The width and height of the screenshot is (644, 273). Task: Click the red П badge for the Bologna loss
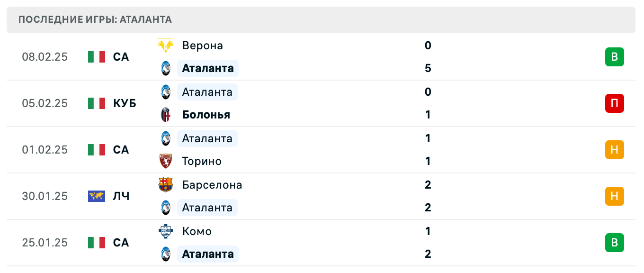click(x=615, y=103)
